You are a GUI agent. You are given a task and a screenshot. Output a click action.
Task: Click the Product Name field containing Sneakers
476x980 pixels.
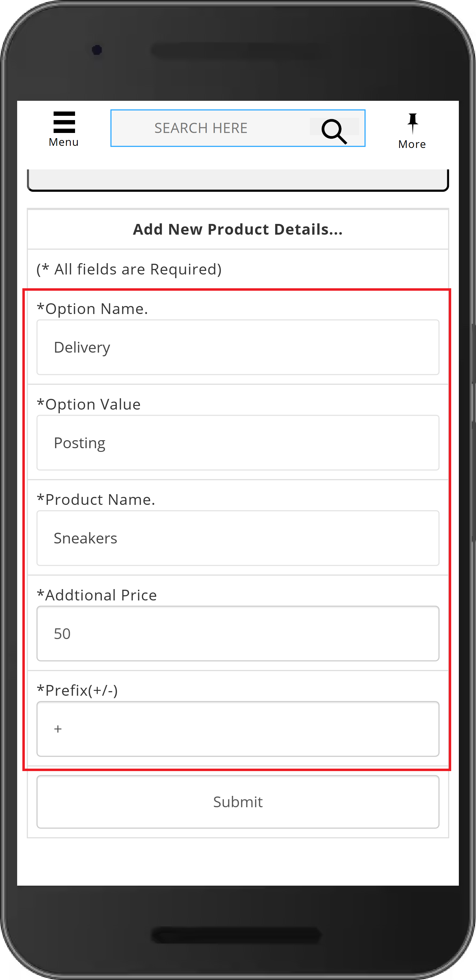(x=238, y=538)
